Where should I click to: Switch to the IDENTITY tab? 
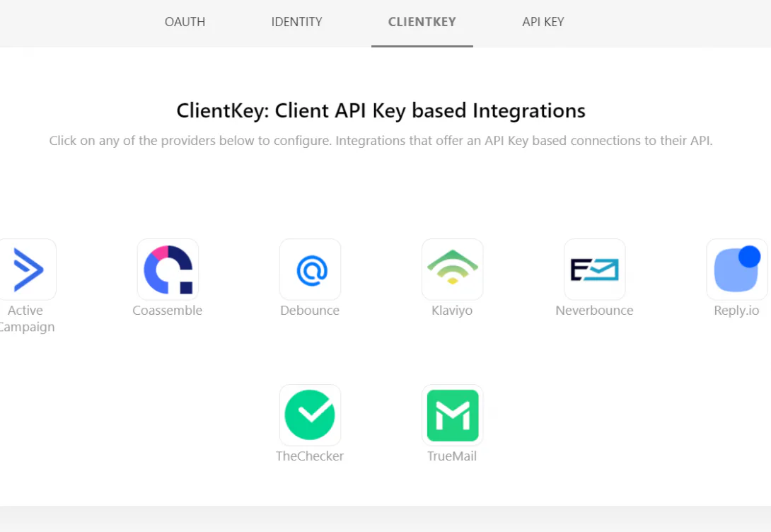pyautogui.click(x=296, y=22)
